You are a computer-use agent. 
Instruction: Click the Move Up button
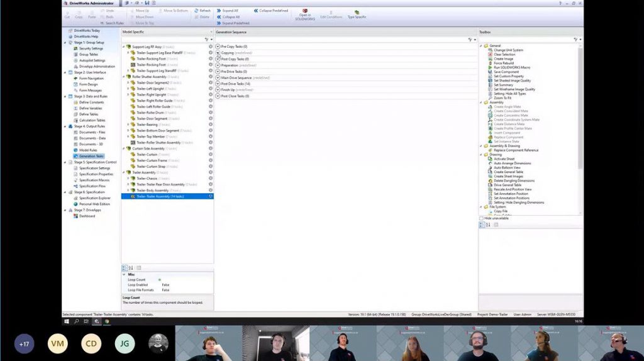coord(140,11)
